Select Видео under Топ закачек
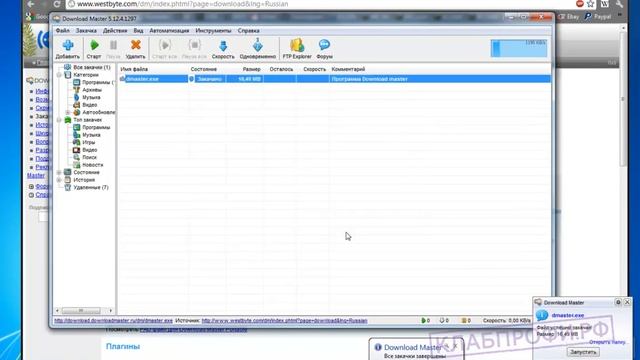This screenshot has height=360, width=640. point(89,150)
